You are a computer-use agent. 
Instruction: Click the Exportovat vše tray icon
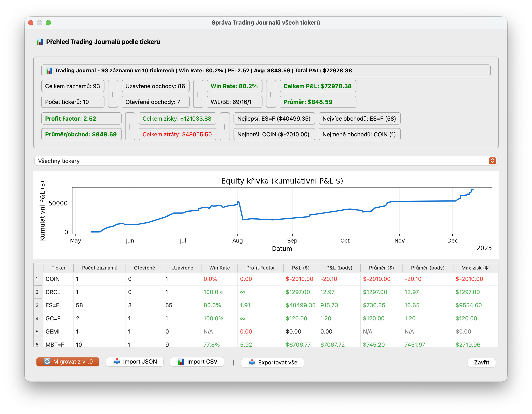[x=252, y=362]
